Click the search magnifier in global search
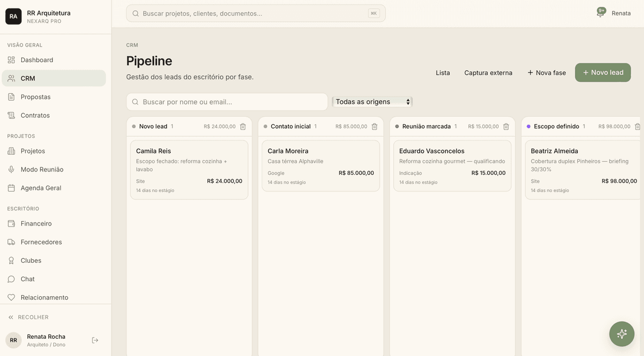This screenshot has width=644, height=356. click(136, 14)
